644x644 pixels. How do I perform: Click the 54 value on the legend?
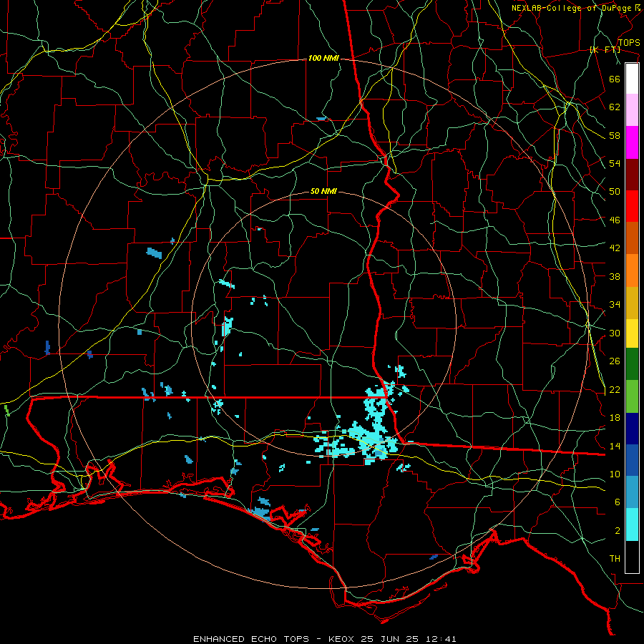pyautogui.click(x=615, y=163)
